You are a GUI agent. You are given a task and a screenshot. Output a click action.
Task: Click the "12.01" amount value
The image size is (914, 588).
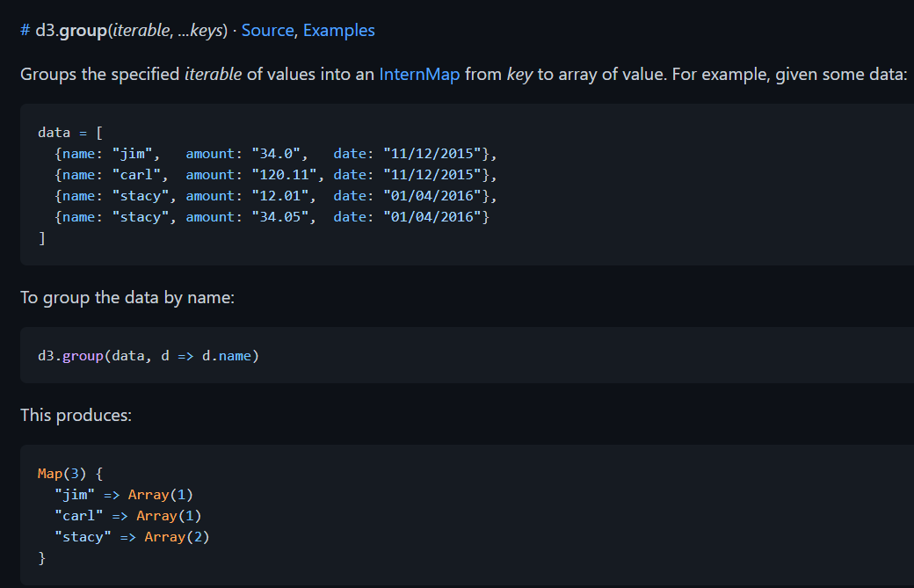(x=283, y=196)
